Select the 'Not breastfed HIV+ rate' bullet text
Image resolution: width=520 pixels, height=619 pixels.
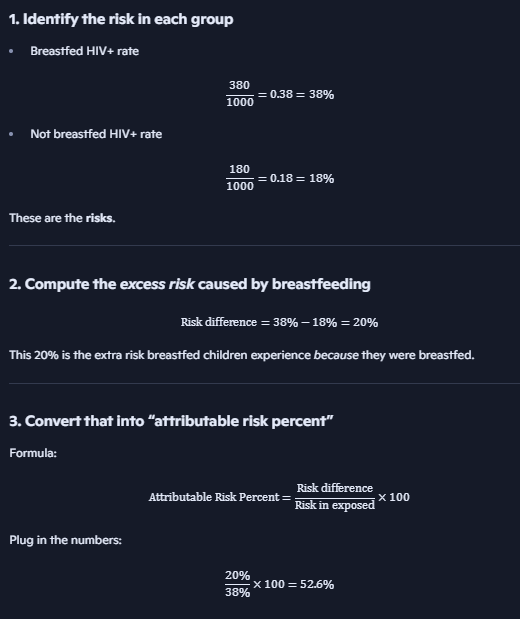pos(96,134)
